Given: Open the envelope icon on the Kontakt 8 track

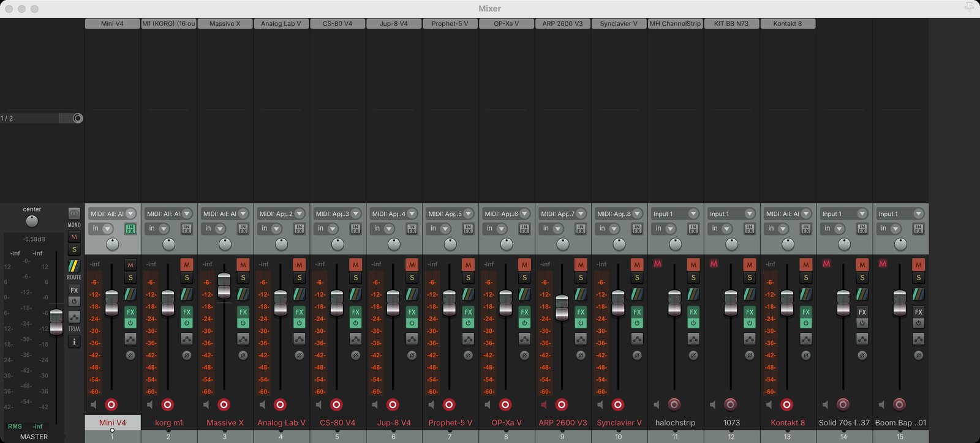Looking at the screenshot, I should [806, 338].
